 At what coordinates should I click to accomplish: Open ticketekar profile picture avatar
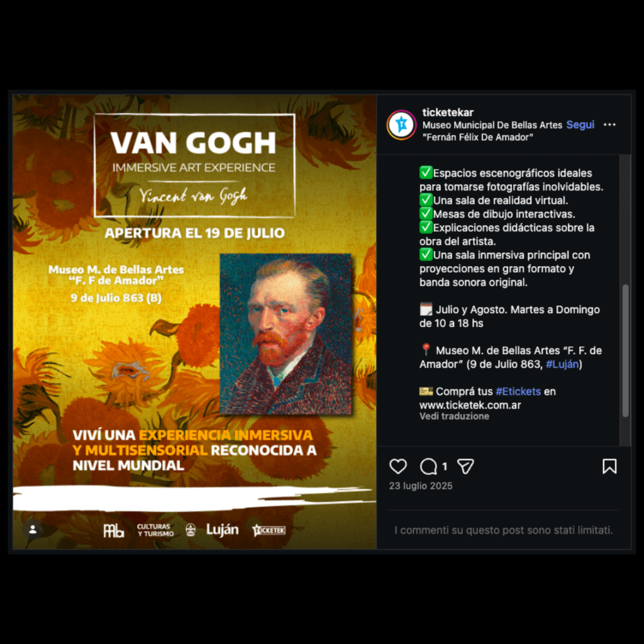point(401,125)
